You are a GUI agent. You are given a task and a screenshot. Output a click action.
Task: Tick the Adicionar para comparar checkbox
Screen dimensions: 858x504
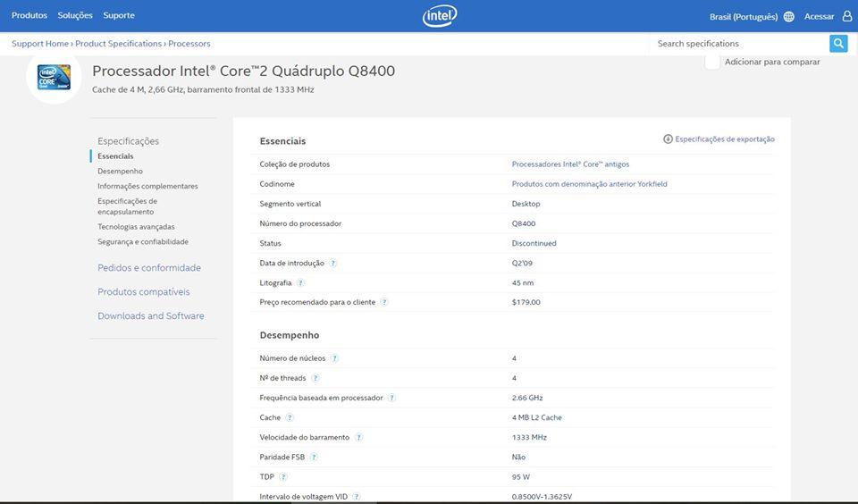click(x=712, y=62)
